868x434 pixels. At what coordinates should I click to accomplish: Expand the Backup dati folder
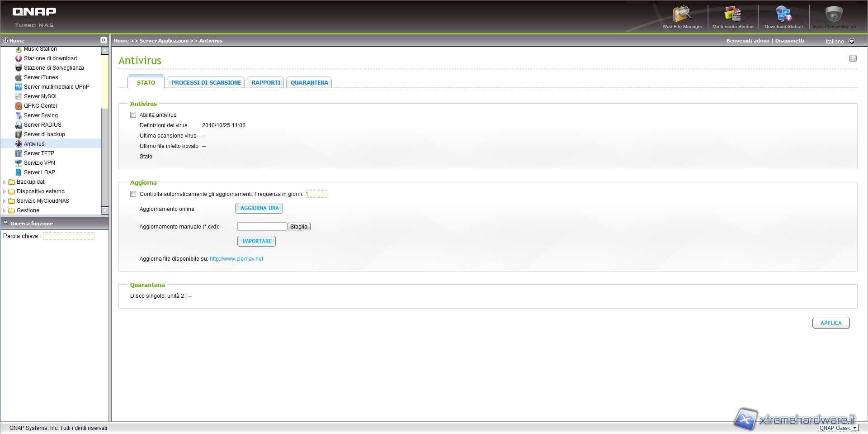[5, 182]
